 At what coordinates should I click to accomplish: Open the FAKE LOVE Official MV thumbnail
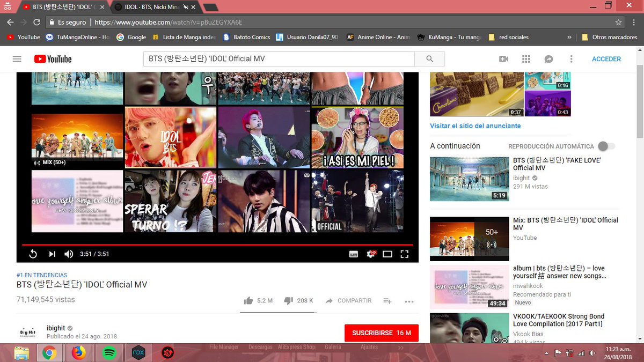470,179
